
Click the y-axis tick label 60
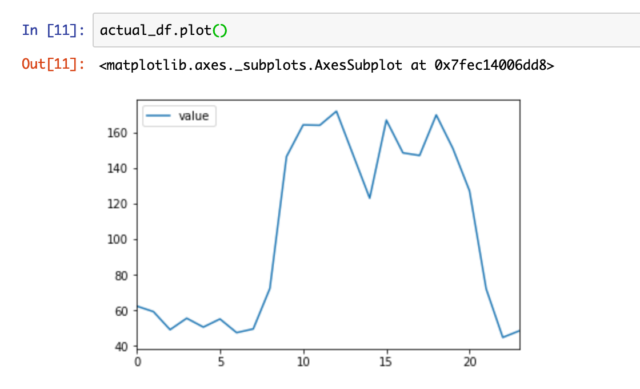pyautogui.click(x=121, y=311)
